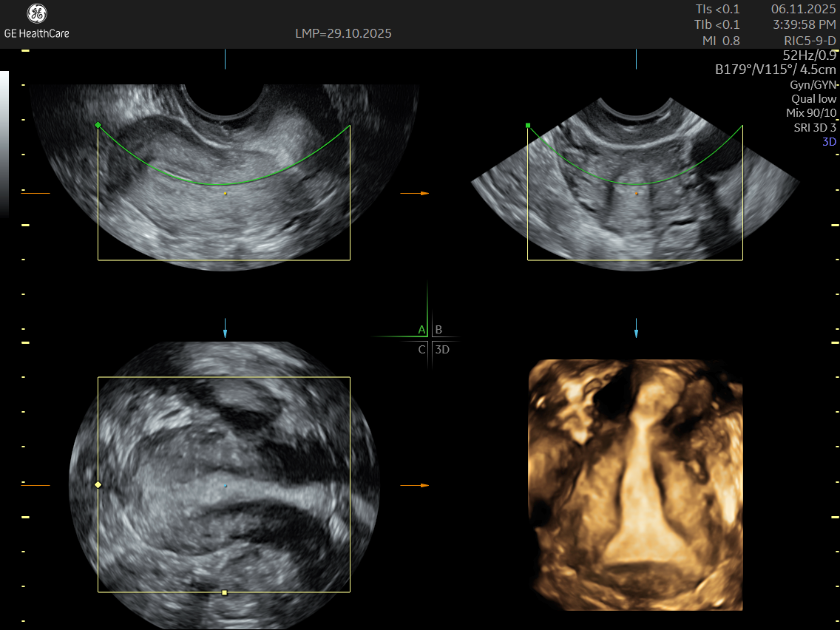Select plane A in the quadrant indicator
The image size is (840, 630).
point(421,330)
